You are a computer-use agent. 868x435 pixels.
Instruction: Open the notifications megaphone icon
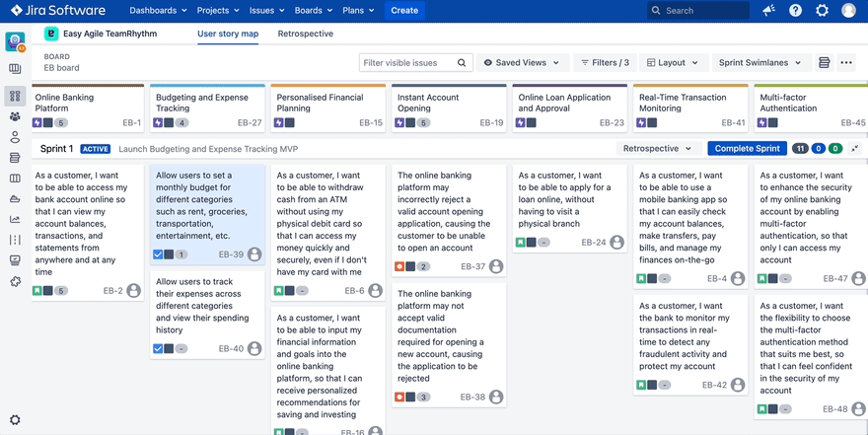tap(769, 11)
